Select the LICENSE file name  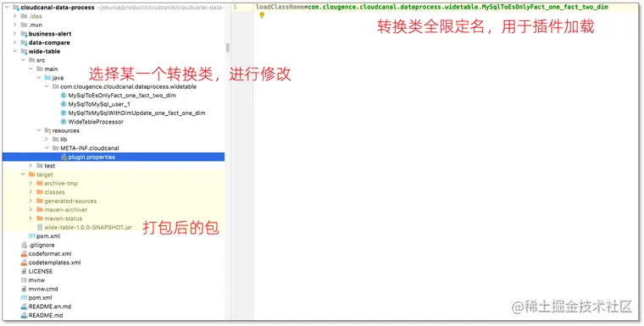(x=41, y=272)
